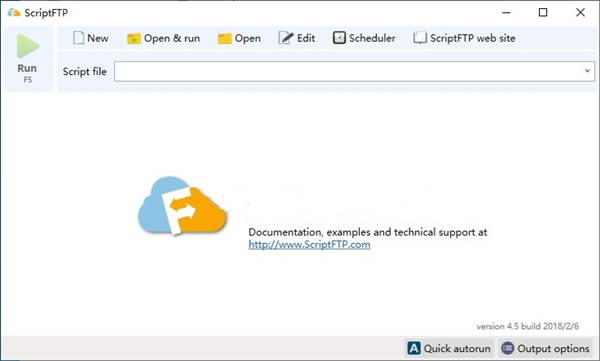Close the ScriptFTP window

[x=580, y=13]
